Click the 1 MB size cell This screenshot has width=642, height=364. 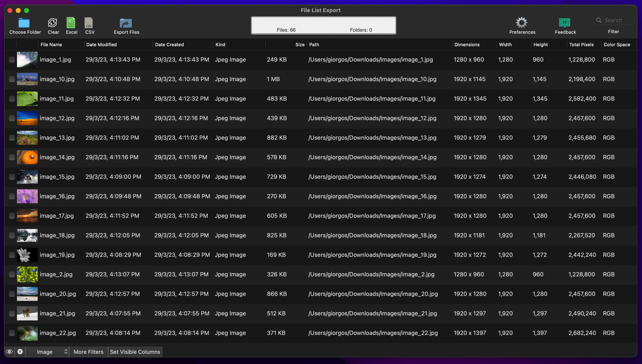pyautogui.click(x=274, y=79)
